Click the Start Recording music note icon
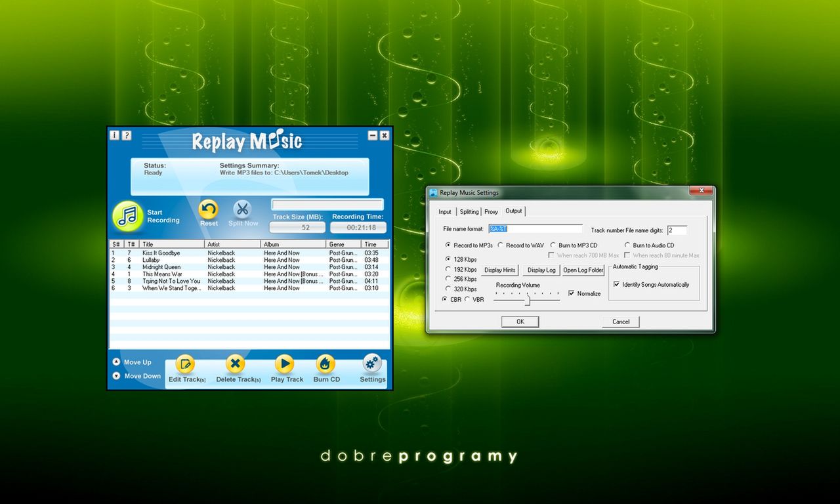Image resolution: width=840 pixels, height=504 pixels. click(129, 216)
